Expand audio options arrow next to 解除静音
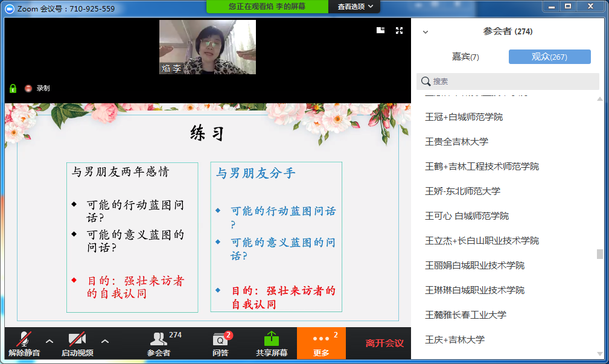This screenshot has height=364, width=609. point(49,341)
